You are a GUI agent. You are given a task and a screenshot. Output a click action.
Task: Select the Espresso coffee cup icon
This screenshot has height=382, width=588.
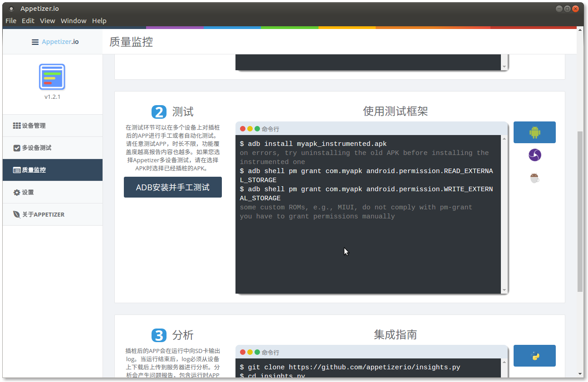[535, 178]
